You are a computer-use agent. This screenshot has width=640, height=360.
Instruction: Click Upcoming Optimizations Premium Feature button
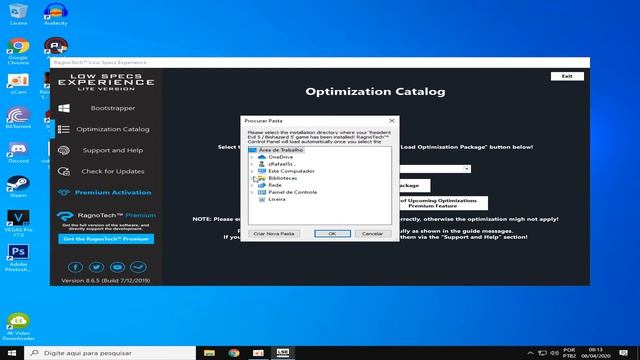[443, 203]
